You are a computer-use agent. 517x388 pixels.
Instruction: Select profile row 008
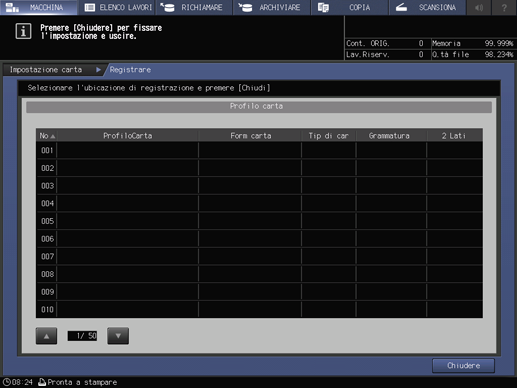pyautogui.click(x=259, y=274)
